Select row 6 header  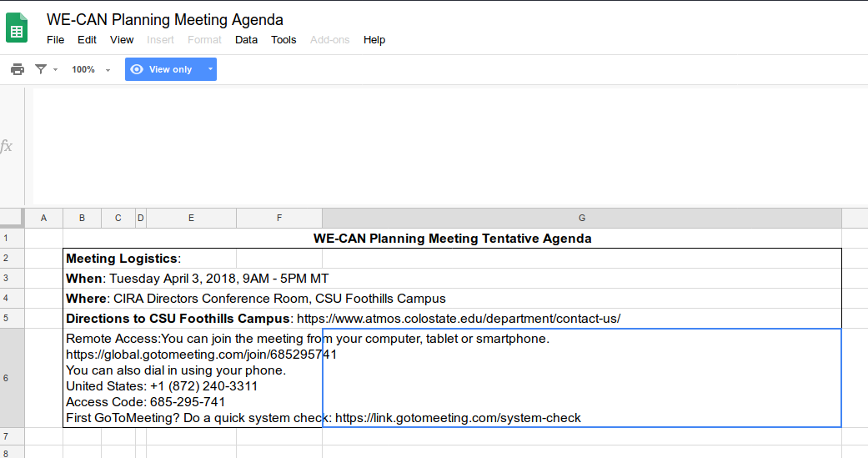pyautogui.click(x=7, y=378)
